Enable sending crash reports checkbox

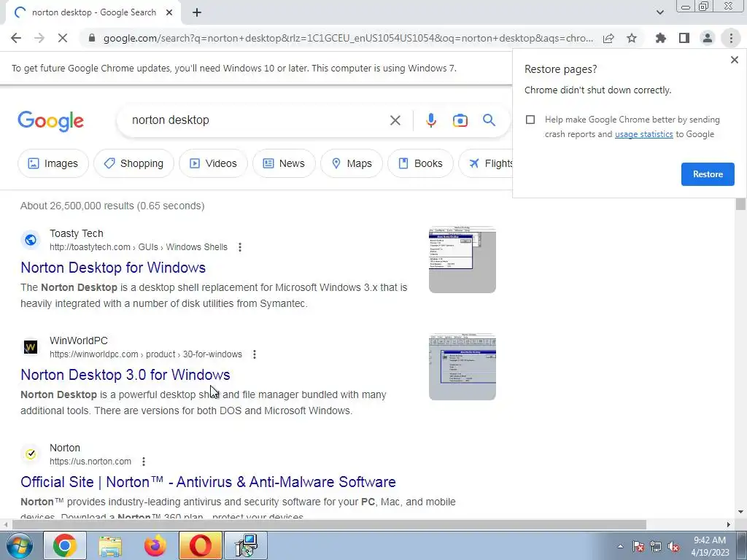coord(530,120)
